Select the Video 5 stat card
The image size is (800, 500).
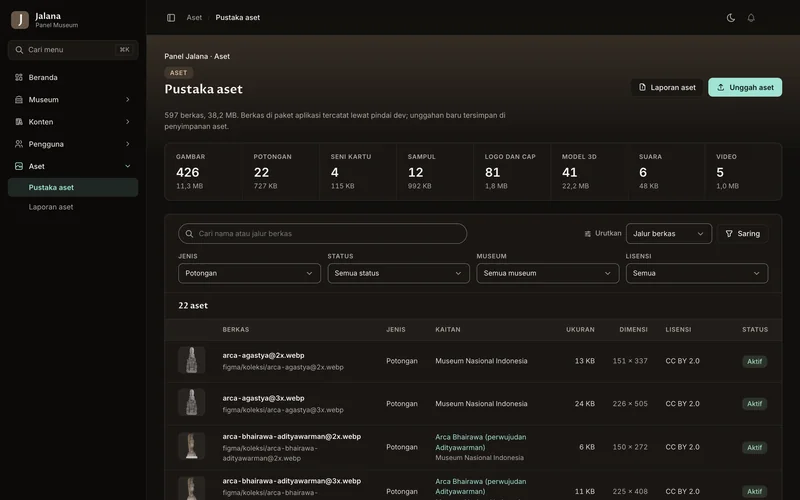(x=743, y=171)
